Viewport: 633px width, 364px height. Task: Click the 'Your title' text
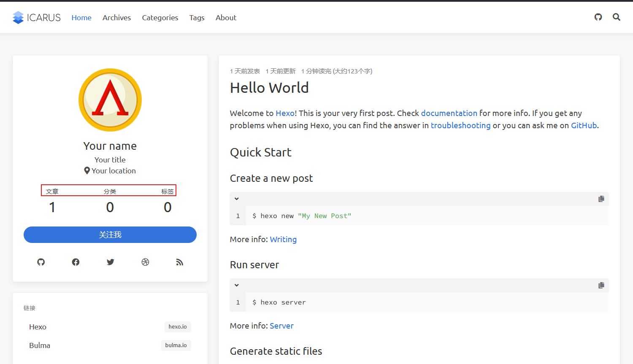click(x=110, y=160)
